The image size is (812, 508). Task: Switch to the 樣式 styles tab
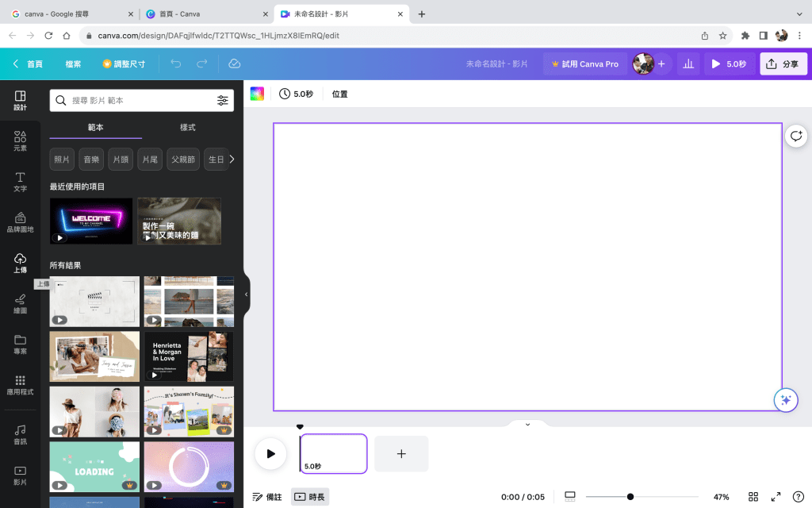(188, 127)
